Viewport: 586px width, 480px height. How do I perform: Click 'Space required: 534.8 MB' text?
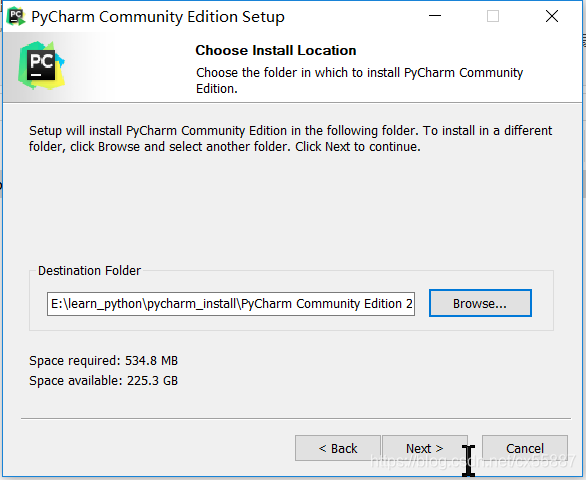pos(104,361)
